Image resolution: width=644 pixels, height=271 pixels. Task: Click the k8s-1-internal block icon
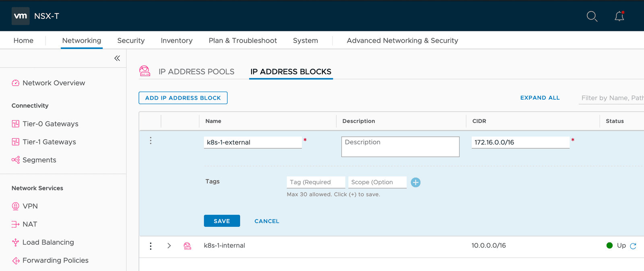coord(188,246)
